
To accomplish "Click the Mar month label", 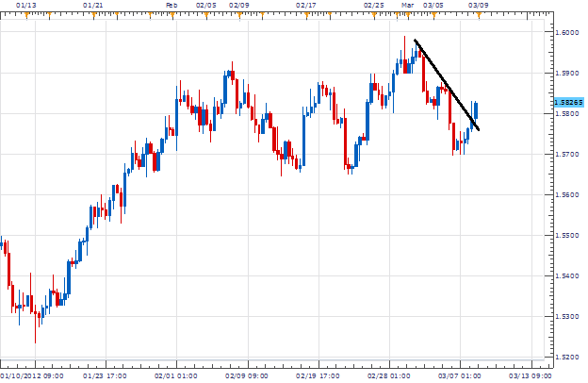I will point(408,6).
